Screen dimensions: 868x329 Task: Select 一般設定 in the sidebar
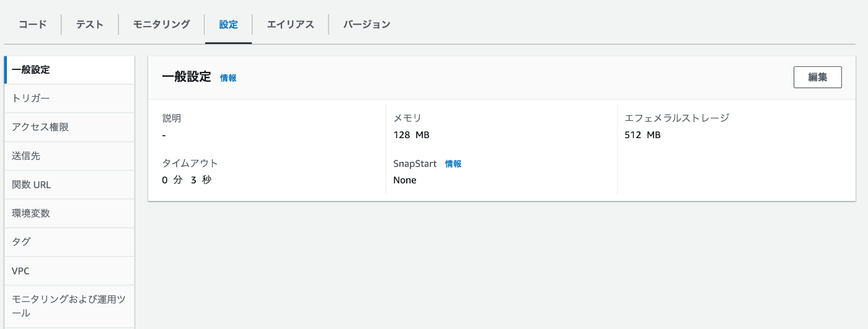point(31,70)
